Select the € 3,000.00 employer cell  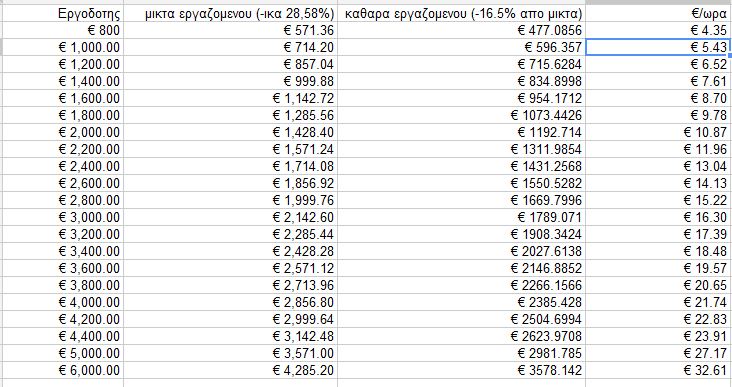pyautogui.click(x=63, y=218)
